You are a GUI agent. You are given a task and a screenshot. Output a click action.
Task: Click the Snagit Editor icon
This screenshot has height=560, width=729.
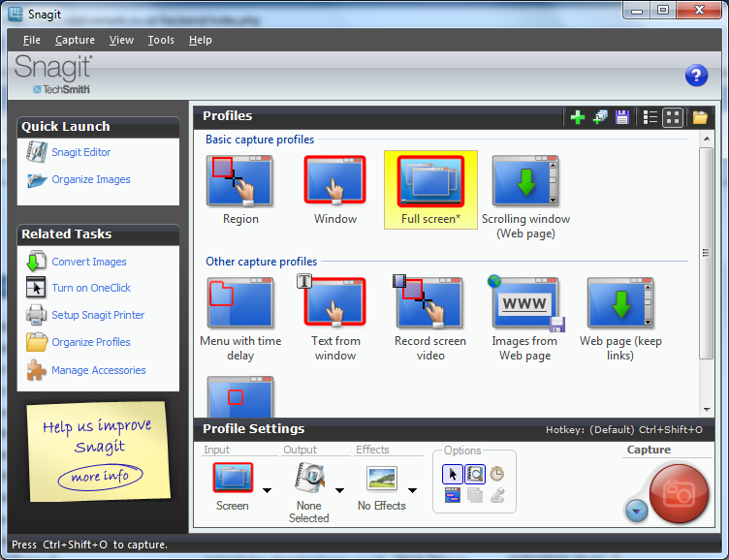36,151
